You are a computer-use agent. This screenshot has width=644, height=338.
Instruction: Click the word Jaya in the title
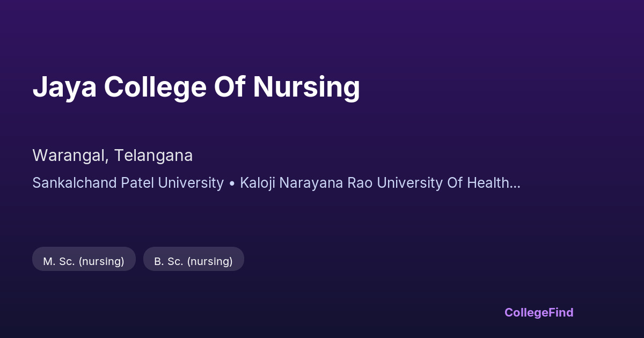point(64,87)
